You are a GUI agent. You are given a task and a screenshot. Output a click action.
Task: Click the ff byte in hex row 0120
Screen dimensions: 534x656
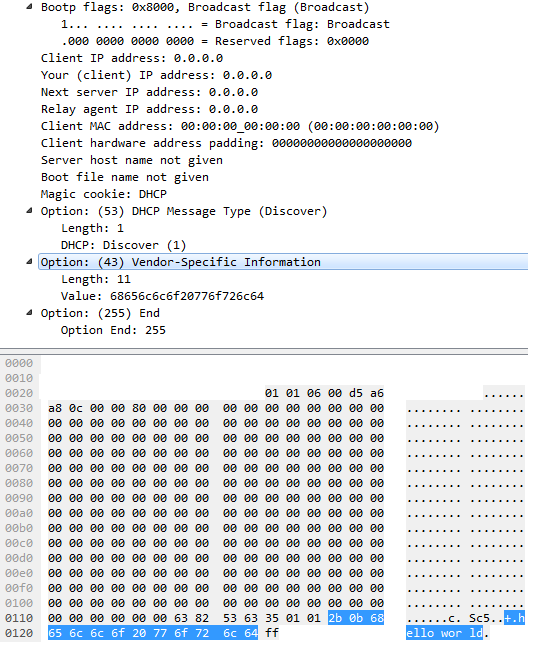click(x=272, y=633)
